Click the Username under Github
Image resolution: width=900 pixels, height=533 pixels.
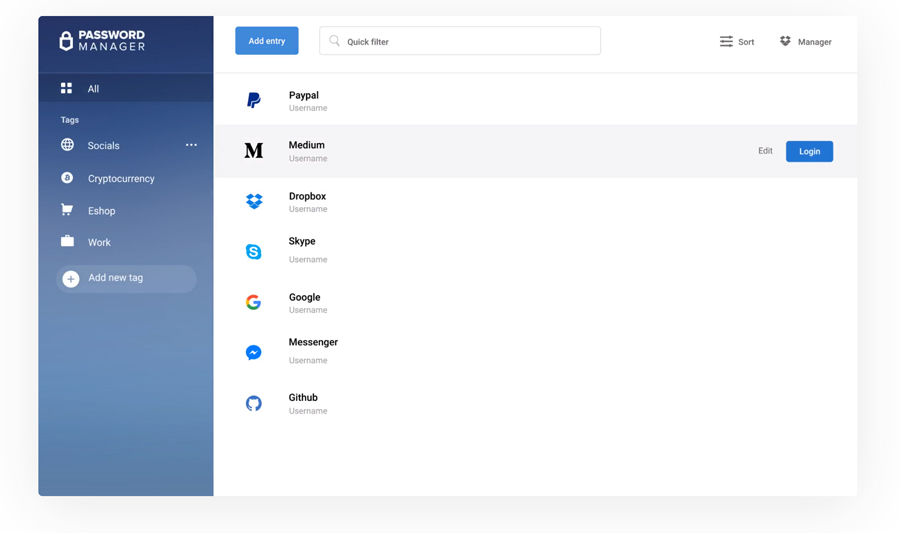(x=308, y=411)
